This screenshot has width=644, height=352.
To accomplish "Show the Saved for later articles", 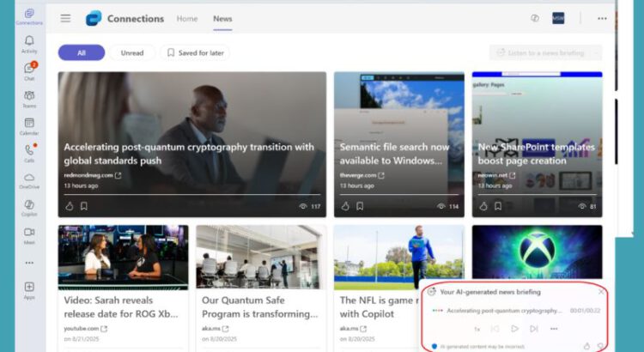I will (x=195, y=52).
